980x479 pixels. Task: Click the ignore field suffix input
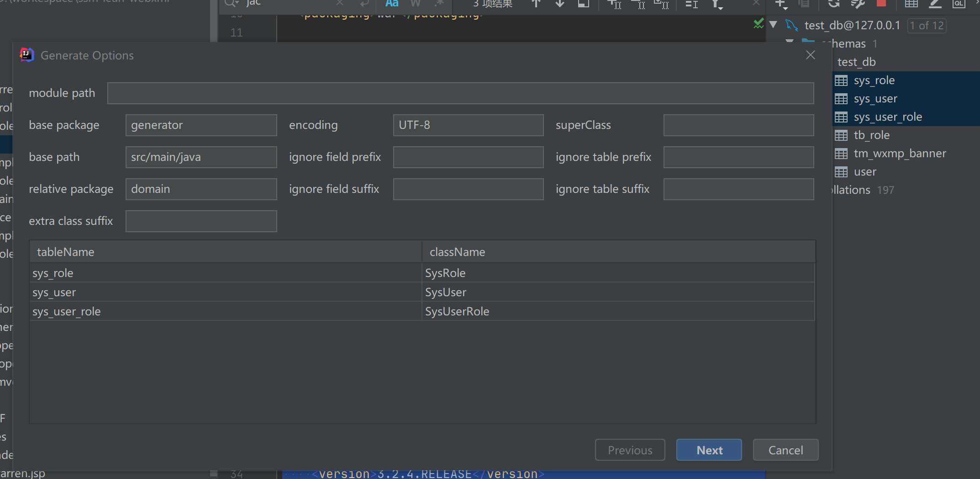pos(468,189)
